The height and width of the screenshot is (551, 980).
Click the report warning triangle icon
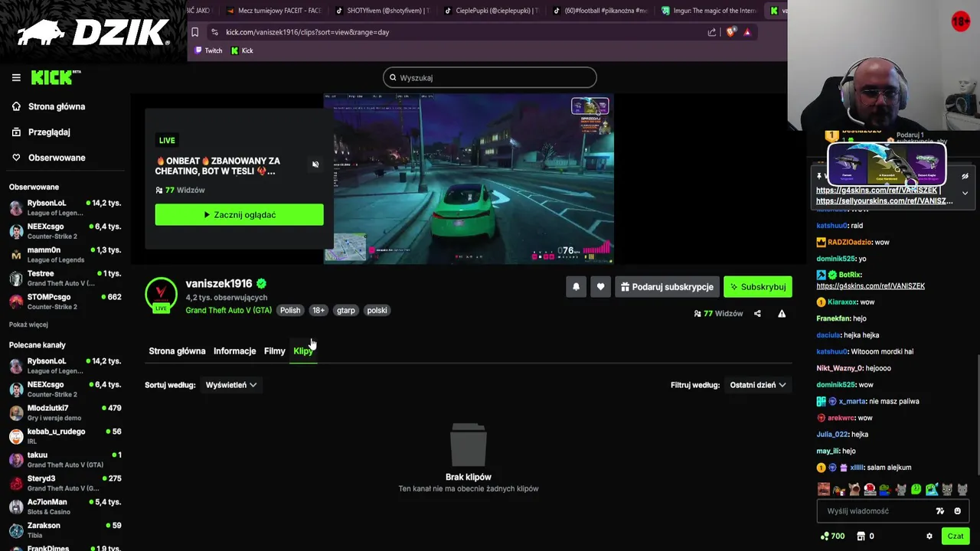tap(782, 314)
